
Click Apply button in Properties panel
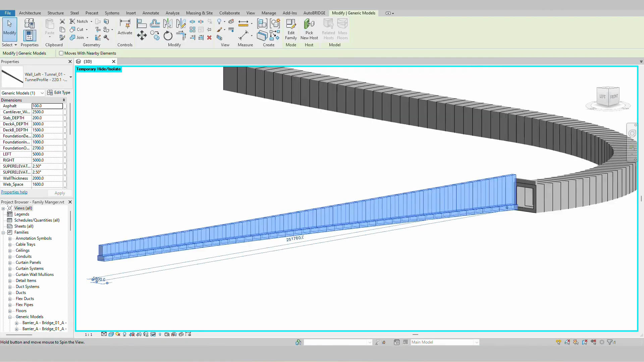pos(59,193)
